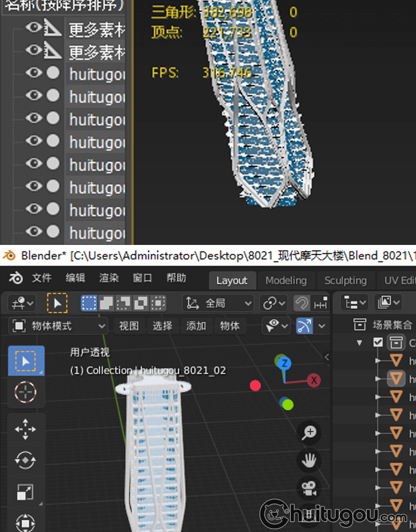Viewport: 416px width, 532px height.
Task: Toggle camera view with camera icon
Action: click(x=309, y=488)
